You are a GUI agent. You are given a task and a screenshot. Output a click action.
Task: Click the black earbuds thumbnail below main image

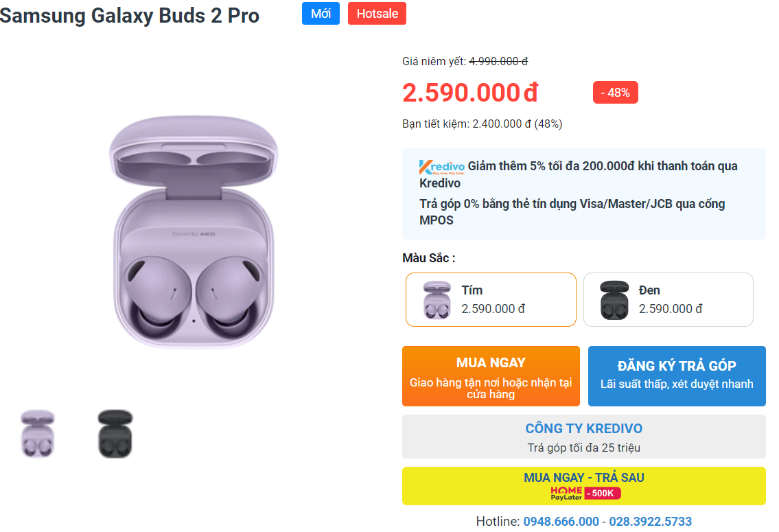(115, 433)
